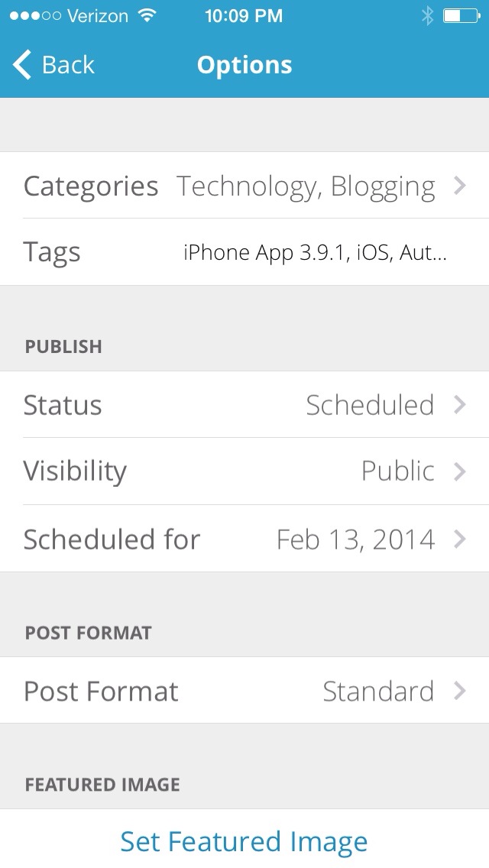Tap the Bluetooth status icon

(x=428, y=16)
